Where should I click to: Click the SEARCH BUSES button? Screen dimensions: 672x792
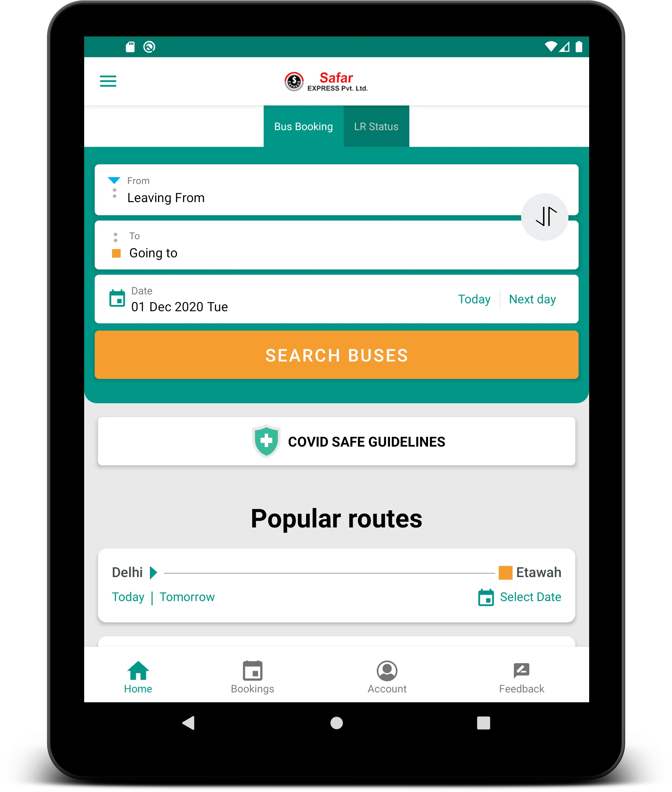tap(336, 355)
